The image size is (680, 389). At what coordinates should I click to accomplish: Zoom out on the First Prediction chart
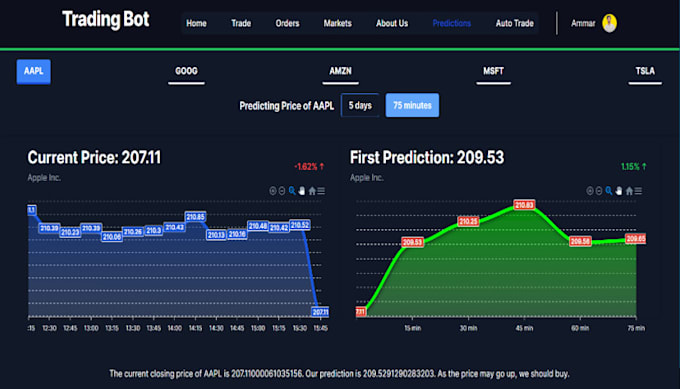[x=599, y=191]
